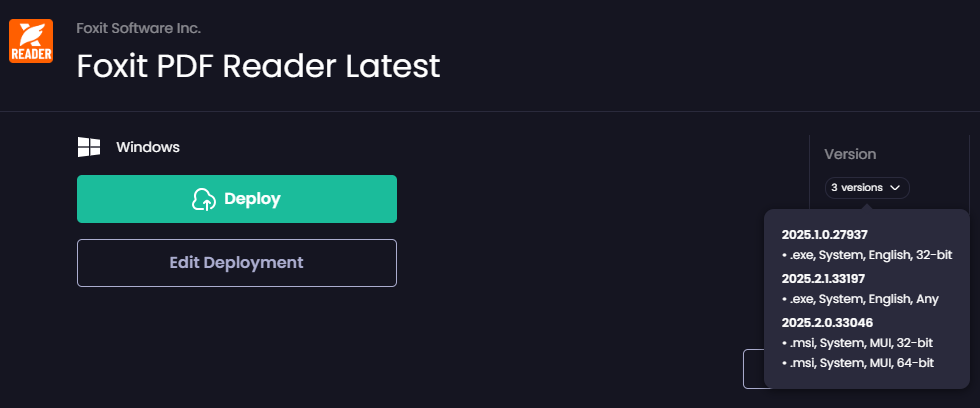Select version 2025.2.0.33046 in the list
The width and height of the screenshot is (980, 408).
click(826, 321)
